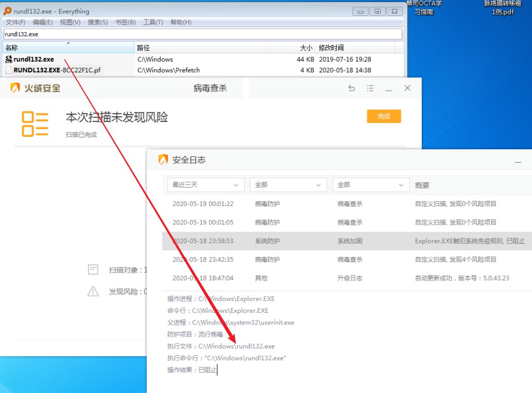Image resolution: width=532 pixels, height=393 pixels.
Task: Close the Huorong virus scan window
Action: tap(407, 89)
